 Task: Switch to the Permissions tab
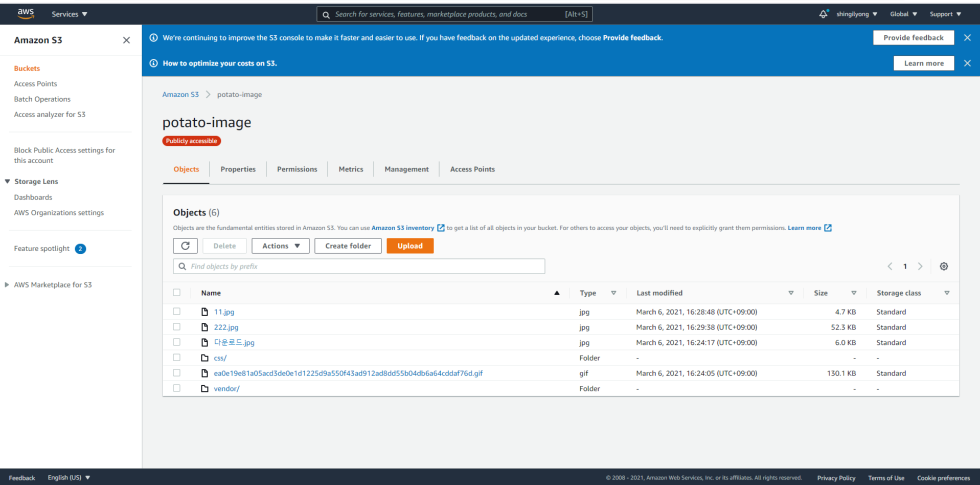[297, 169]
